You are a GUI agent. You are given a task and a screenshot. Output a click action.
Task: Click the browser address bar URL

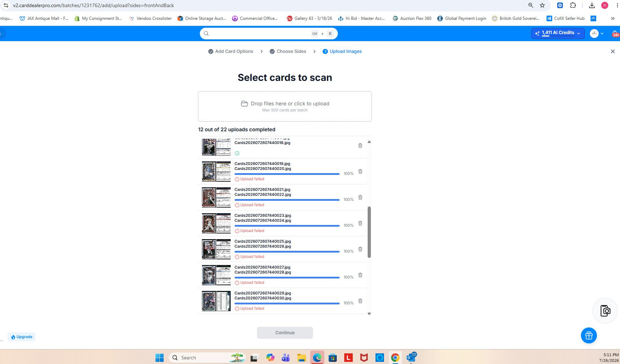pos(93,5)
